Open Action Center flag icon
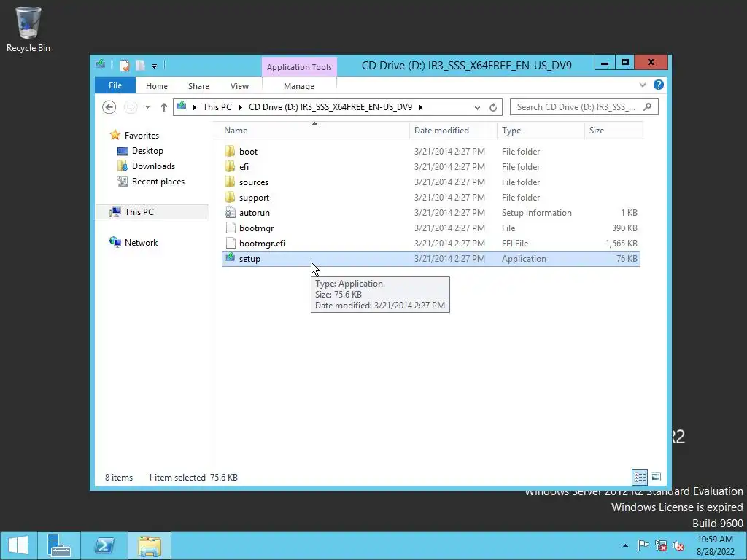The image size is (747, 560). (x=643, y=545)
